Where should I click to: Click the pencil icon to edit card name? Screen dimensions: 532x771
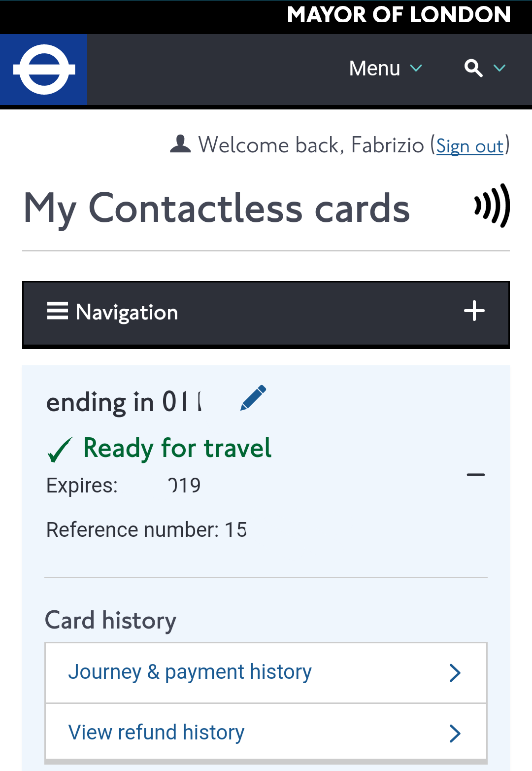click(x=253, y=398)
